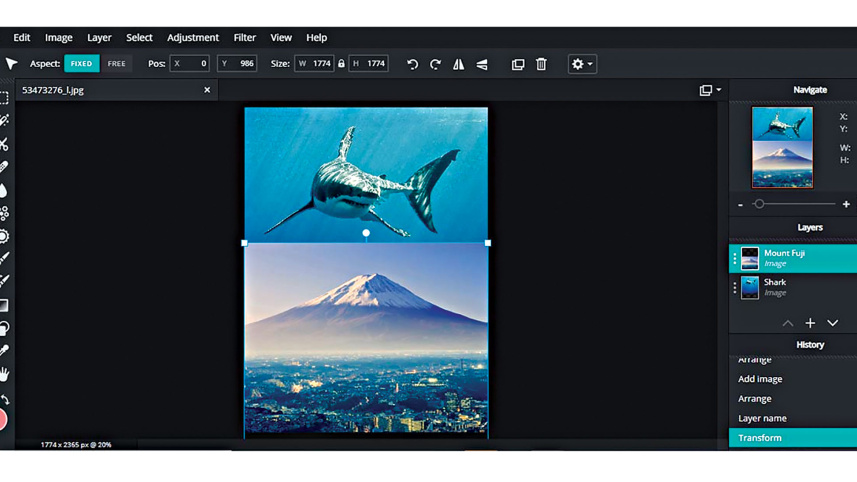Flip the layer horizontally
This screenshot has width=857, height=482.
point(459,64)
